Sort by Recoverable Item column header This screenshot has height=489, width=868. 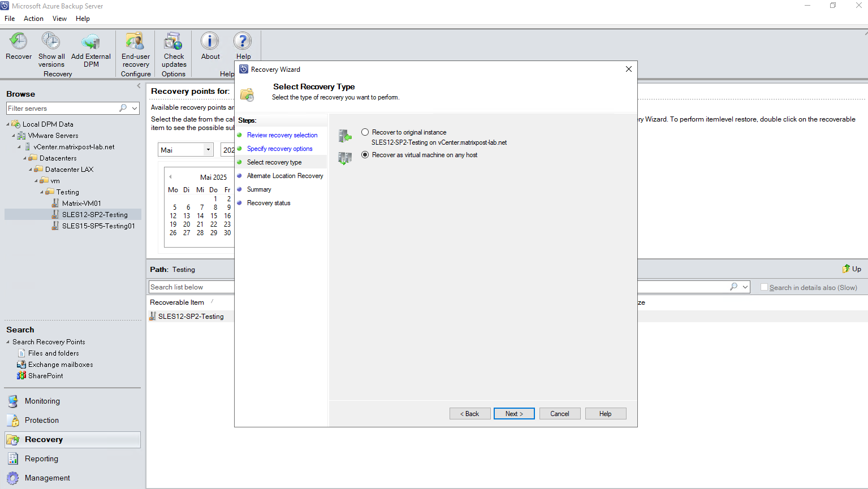coord(177,302)
